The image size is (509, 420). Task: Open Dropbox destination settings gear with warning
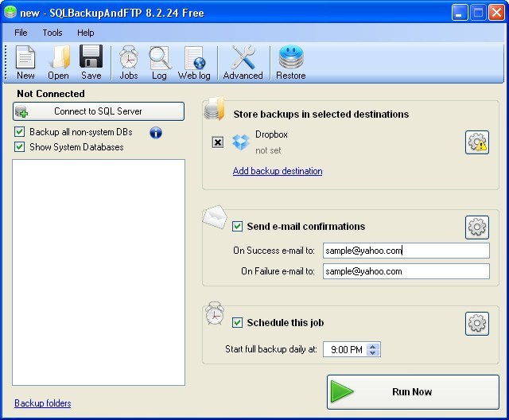477,142
